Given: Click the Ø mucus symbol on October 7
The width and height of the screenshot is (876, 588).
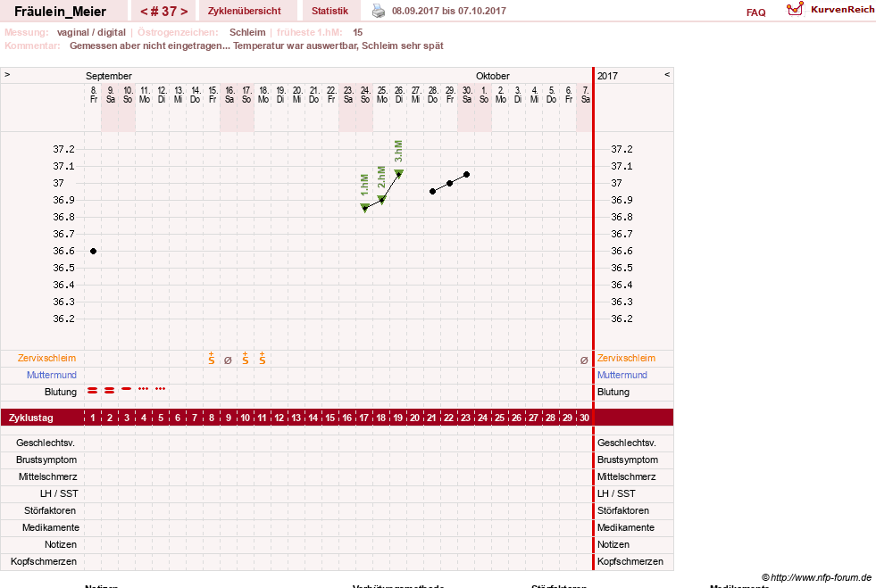Looking at the screenshot, I should pos(584,360).
